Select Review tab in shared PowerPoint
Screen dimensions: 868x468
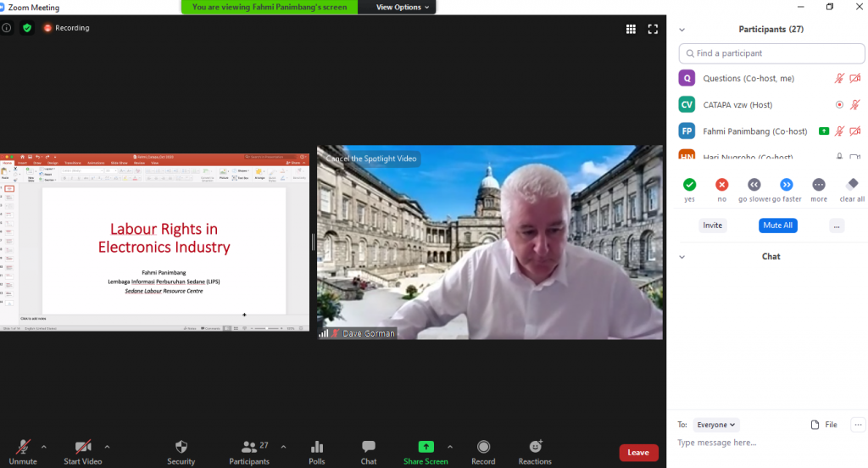pos(140,163)
